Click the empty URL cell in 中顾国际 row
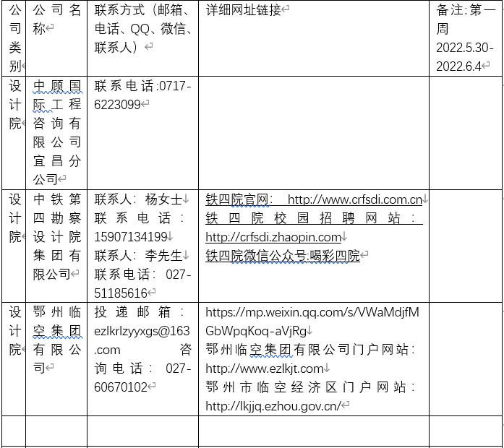504x448 pixels. pyautogui.click(x=313, y=132)
